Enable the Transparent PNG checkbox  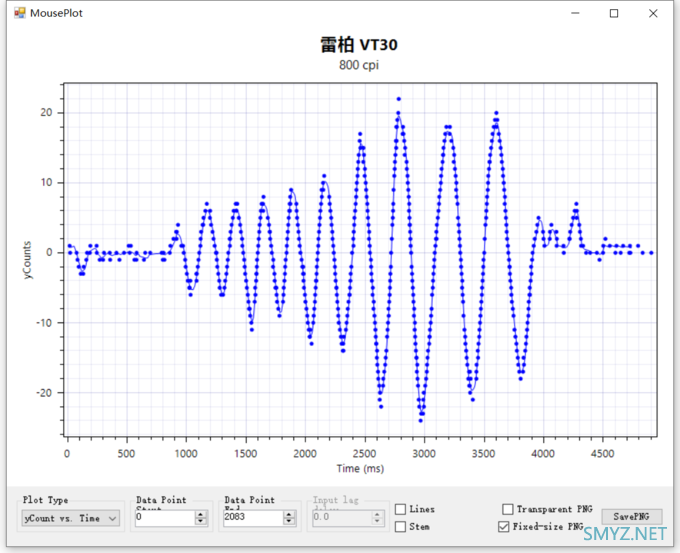[x=507, y=509]
